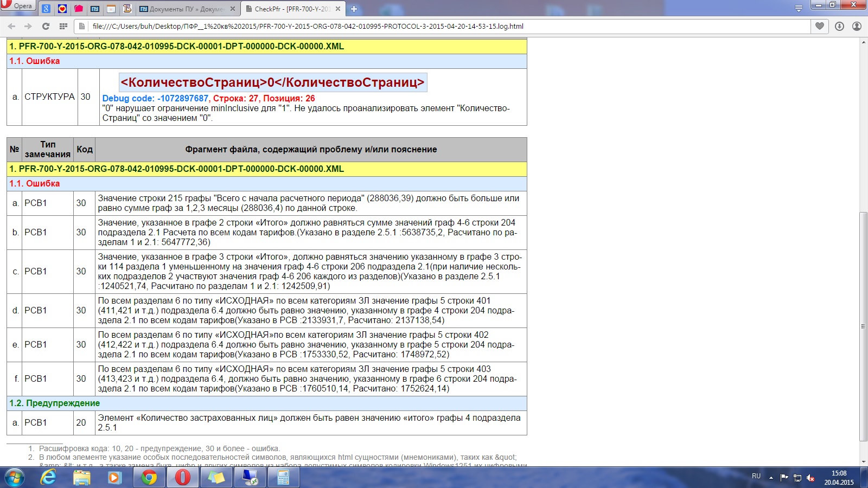Close the CheckPfr tab

click(337, 9)
